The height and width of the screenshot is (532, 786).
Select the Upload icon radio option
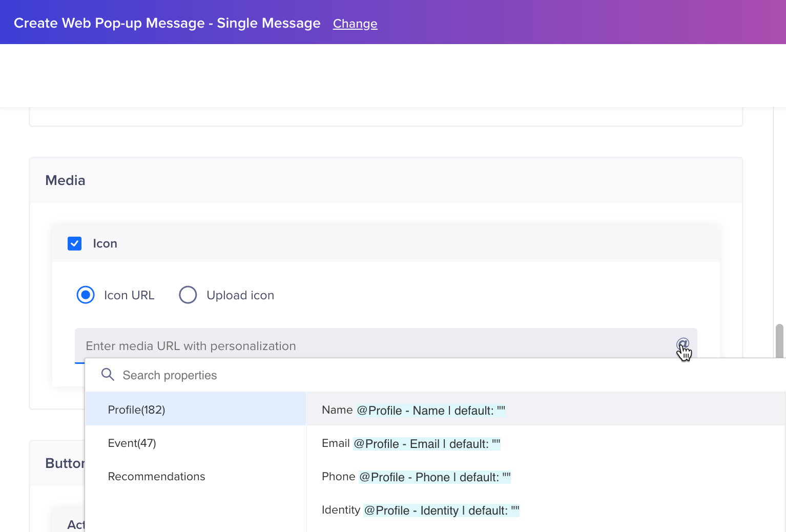[x=188, y=295]
